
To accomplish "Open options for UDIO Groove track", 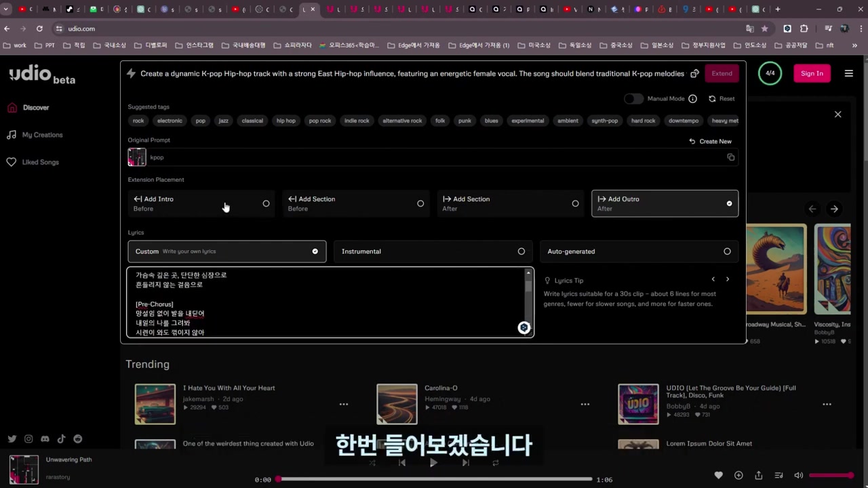I will point(827,405).
